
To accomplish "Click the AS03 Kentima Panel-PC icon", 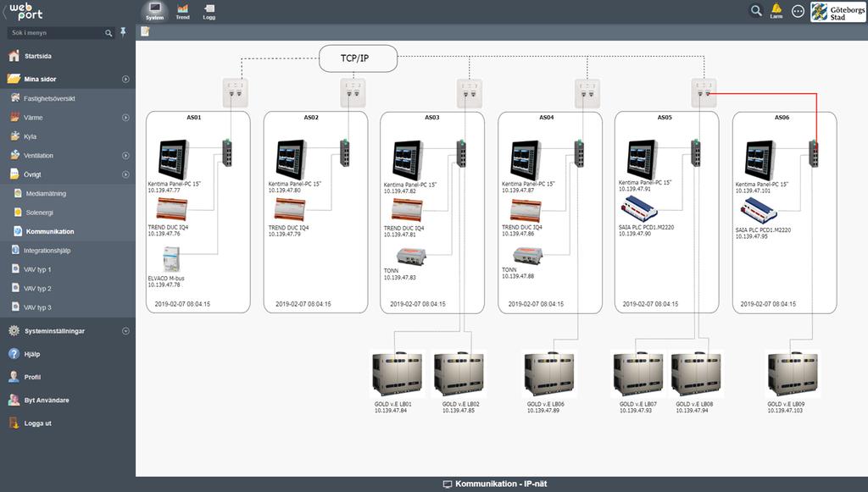I will click(x=409, y=160).
